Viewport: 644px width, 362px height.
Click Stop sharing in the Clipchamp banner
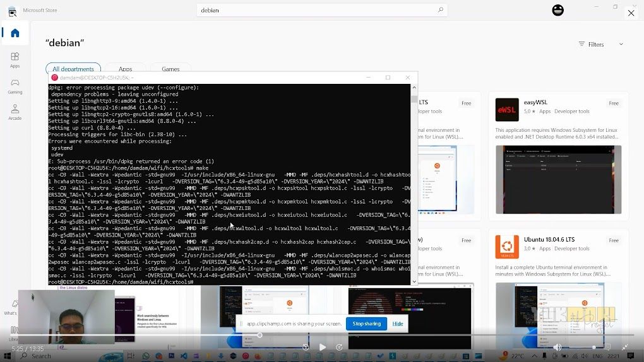pos(366,324)
